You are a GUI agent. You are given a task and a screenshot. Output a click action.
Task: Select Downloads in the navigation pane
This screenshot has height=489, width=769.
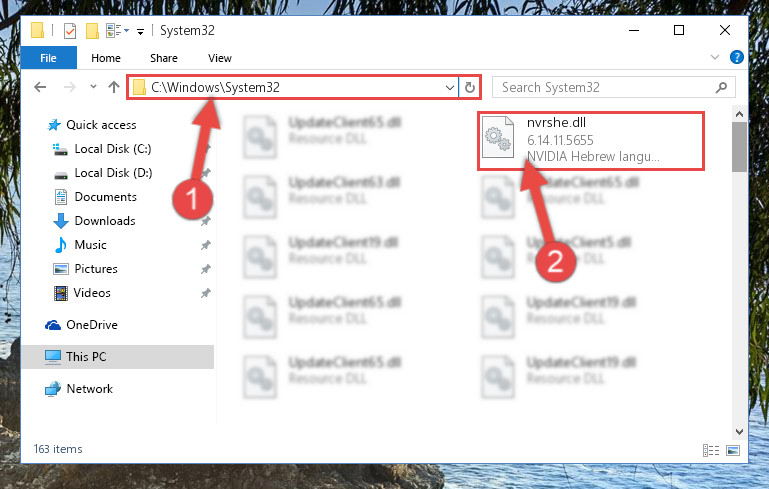[104, 221]
